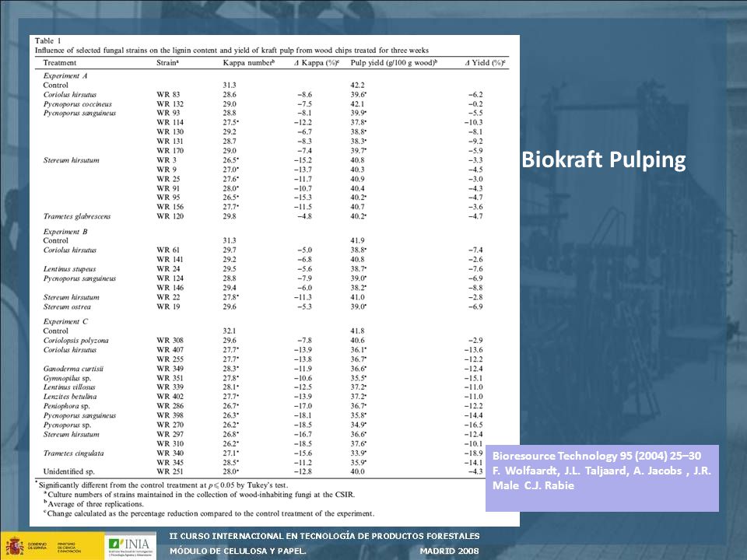747x560 pixels.
Task: Click the Spanish government coat of arms logo
Action: 15,547
